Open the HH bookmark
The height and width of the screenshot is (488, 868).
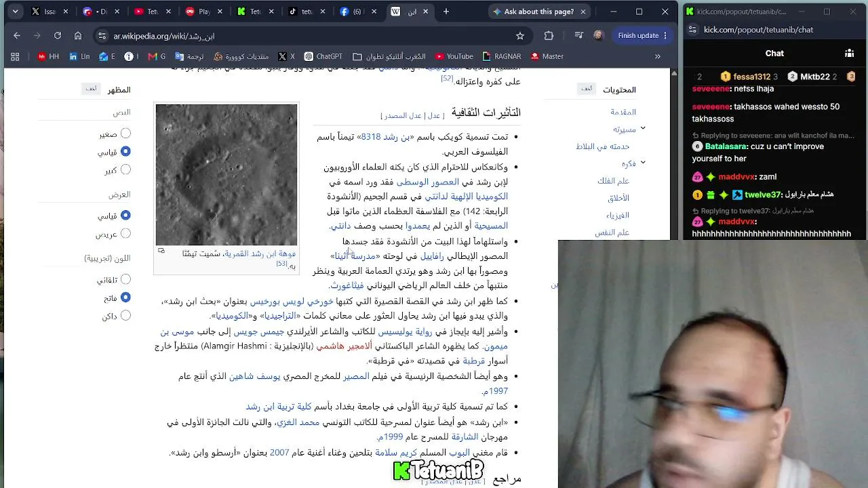point(47,56)
